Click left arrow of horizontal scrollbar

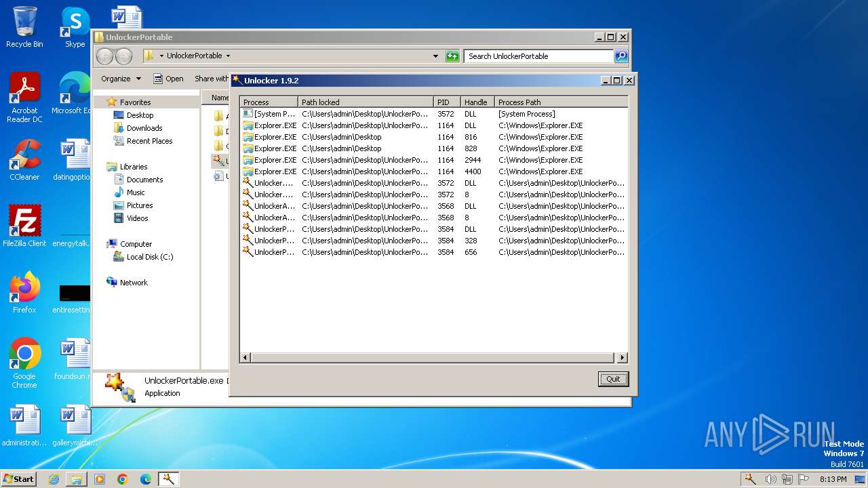(245, 357)
